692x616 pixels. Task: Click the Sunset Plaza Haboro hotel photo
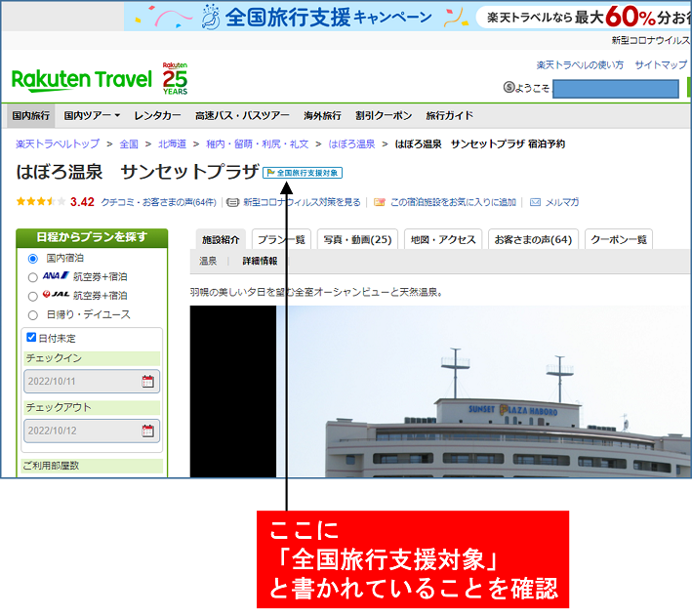[484, 391]
